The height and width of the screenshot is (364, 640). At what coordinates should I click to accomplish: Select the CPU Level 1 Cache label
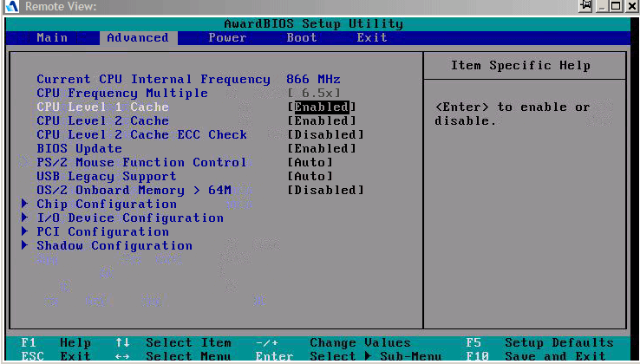pyautogui.click(x=103, y=107)
